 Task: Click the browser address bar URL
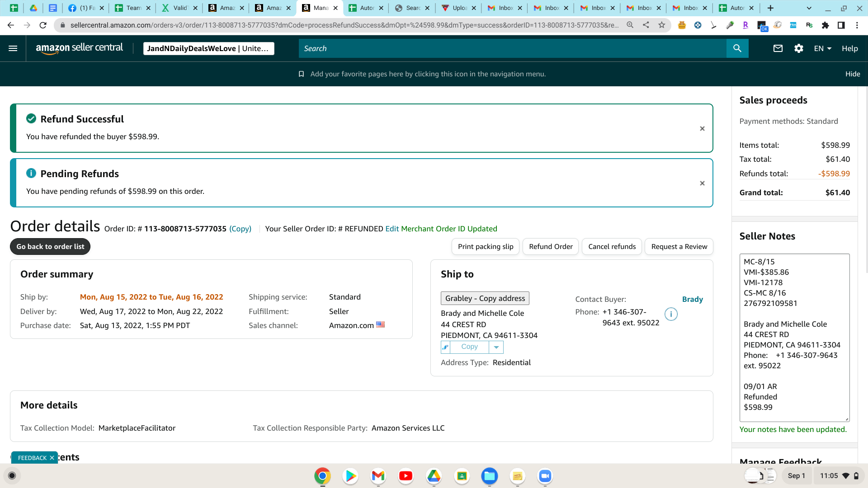tap(344, 25)
